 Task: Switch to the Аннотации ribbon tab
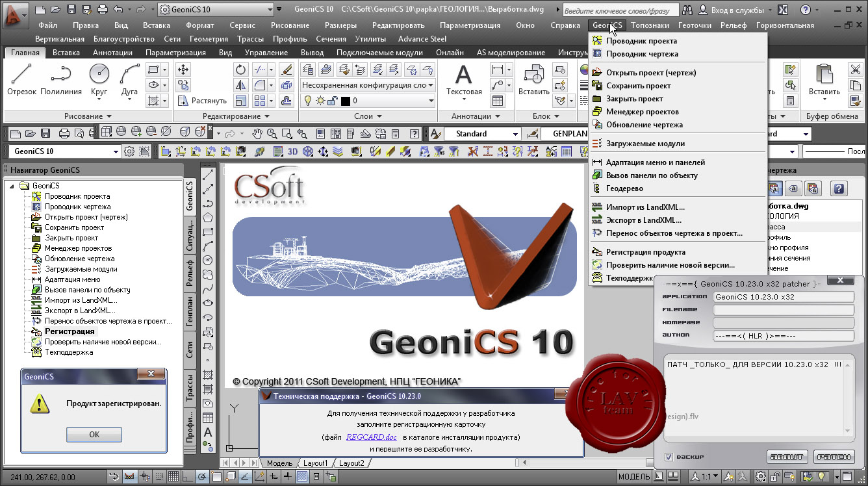pos(112,53)
